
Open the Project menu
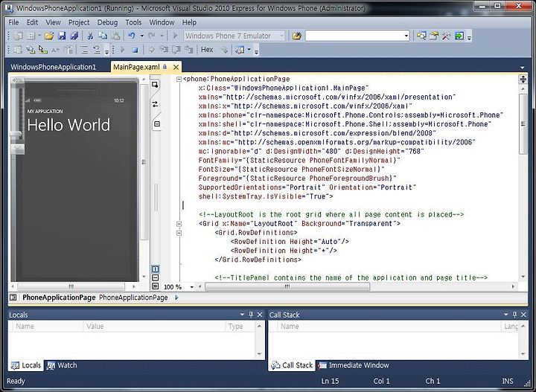tap(79, 22)
